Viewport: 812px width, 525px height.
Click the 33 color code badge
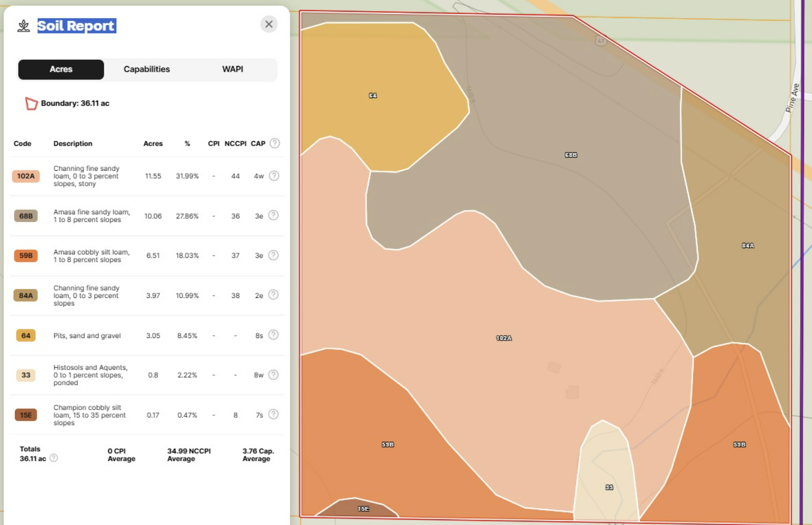pyautogui.click(x=26, y=375)
